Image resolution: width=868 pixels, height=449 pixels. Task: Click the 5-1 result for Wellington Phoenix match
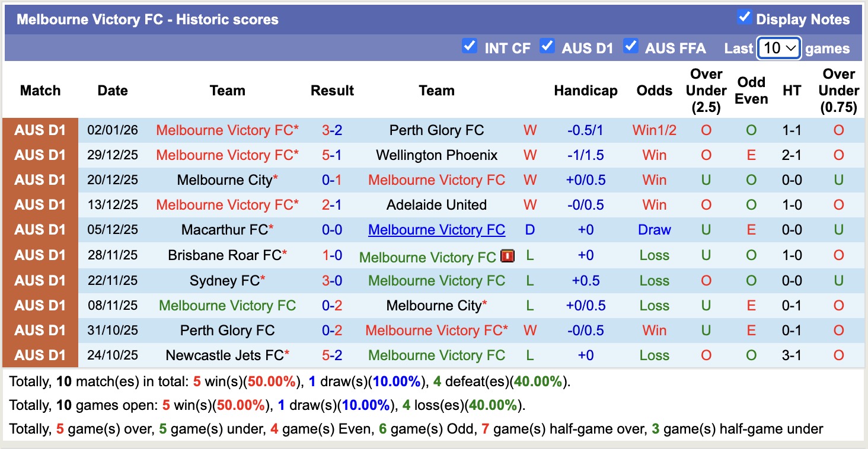point(332,155)
